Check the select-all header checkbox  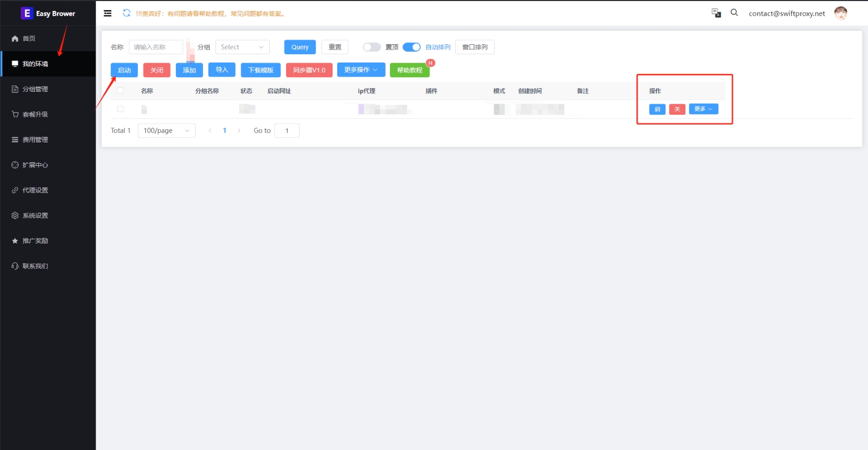(x=120, y=91)
